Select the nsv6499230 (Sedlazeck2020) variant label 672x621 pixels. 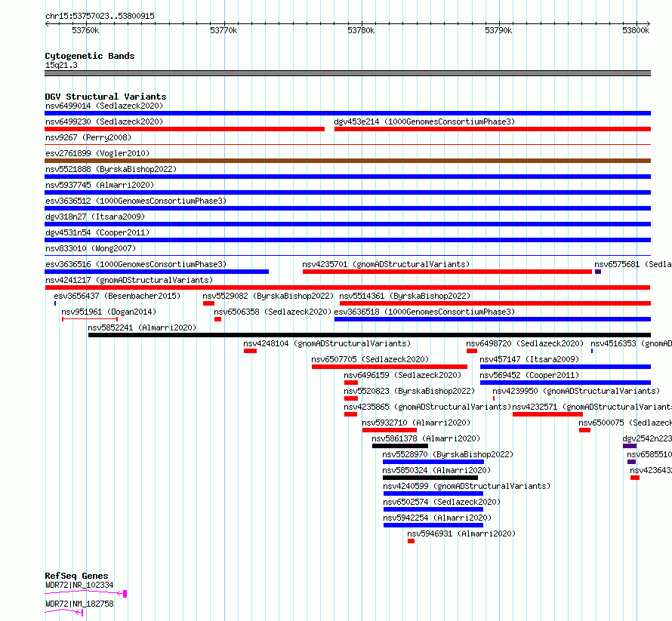point(104,121)
